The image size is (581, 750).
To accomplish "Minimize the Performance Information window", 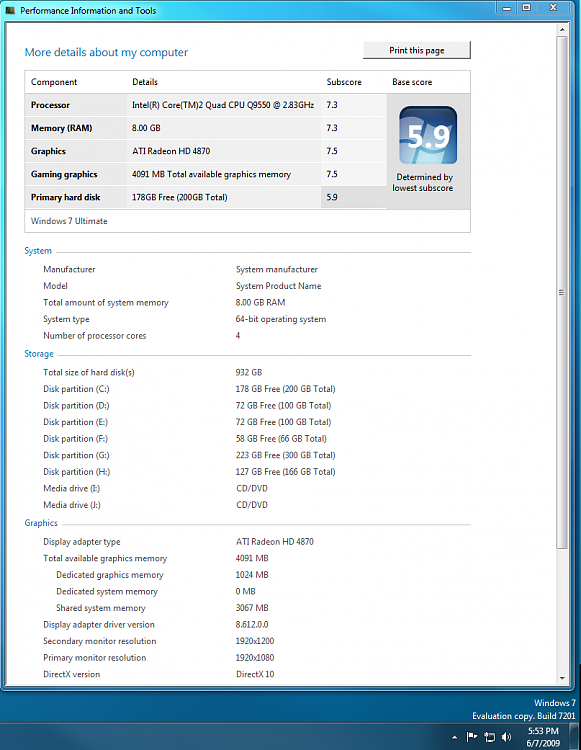I will click(506, 8).
